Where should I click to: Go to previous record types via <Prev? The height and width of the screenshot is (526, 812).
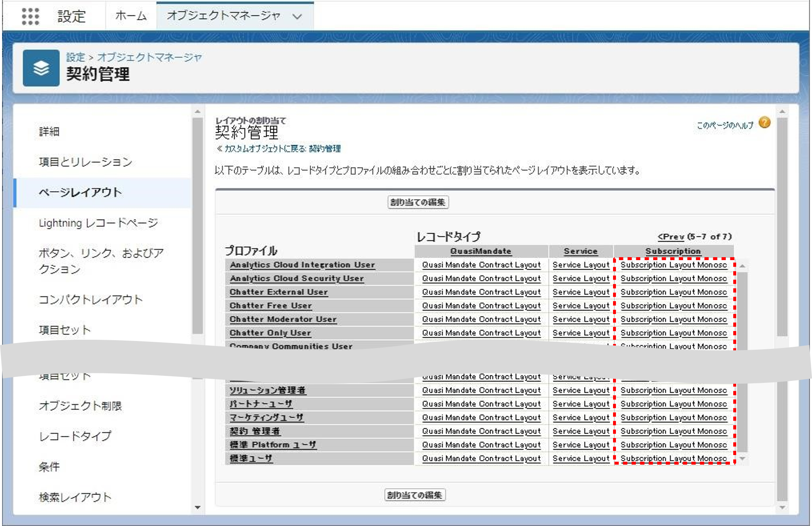tap(670, 236)
